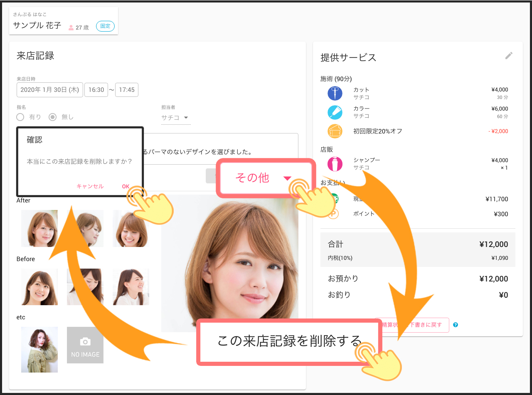Select the 無し radio button for 指名

coord(53,117)
